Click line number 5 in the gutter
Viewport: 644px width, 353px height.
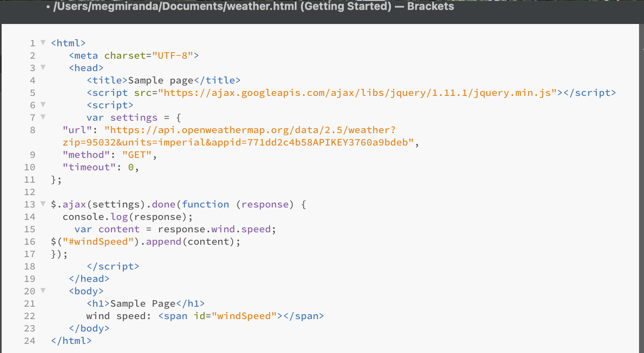[x=33, y=93]
